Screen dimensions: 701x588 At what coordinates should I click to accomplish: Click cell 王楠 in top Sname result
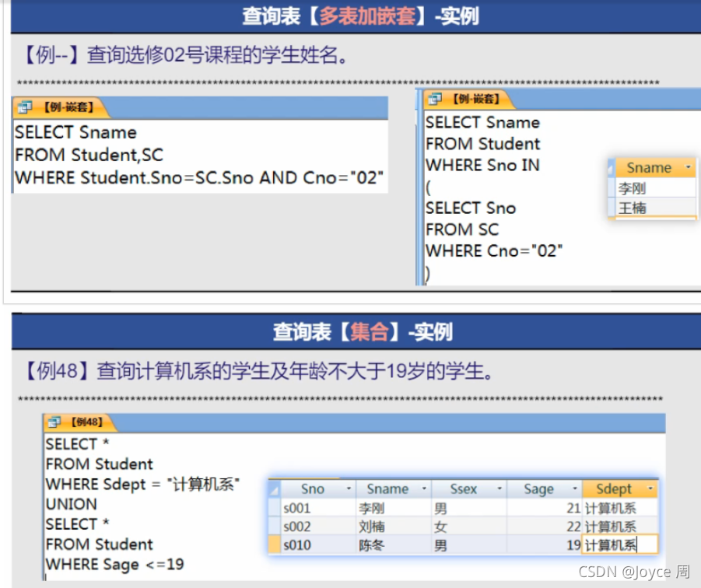(x=656, y=208)
